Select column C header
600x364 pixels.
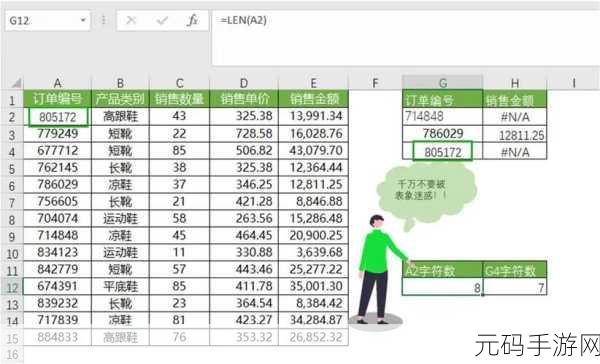[x=179, y=83]
